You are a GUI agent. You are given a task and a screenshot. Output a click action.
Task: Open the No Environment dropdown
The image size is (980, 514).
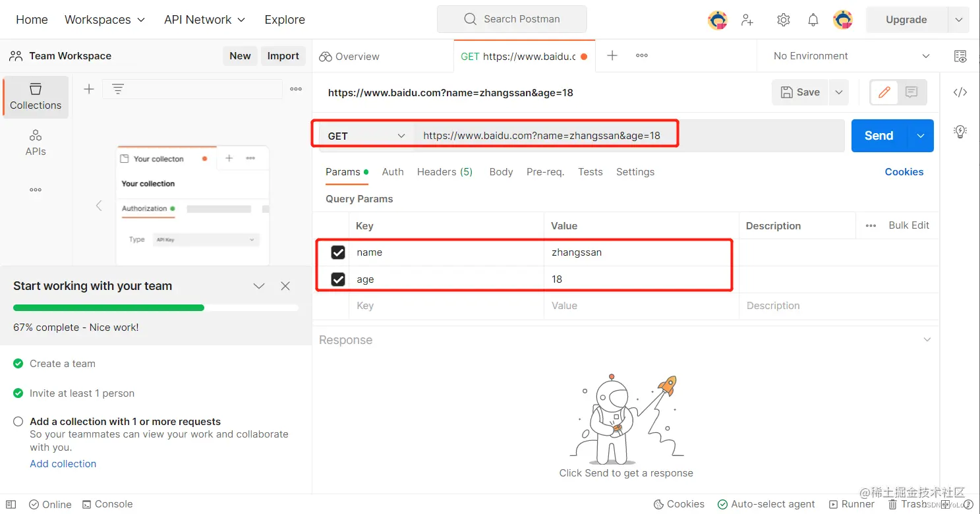point(851,56)
